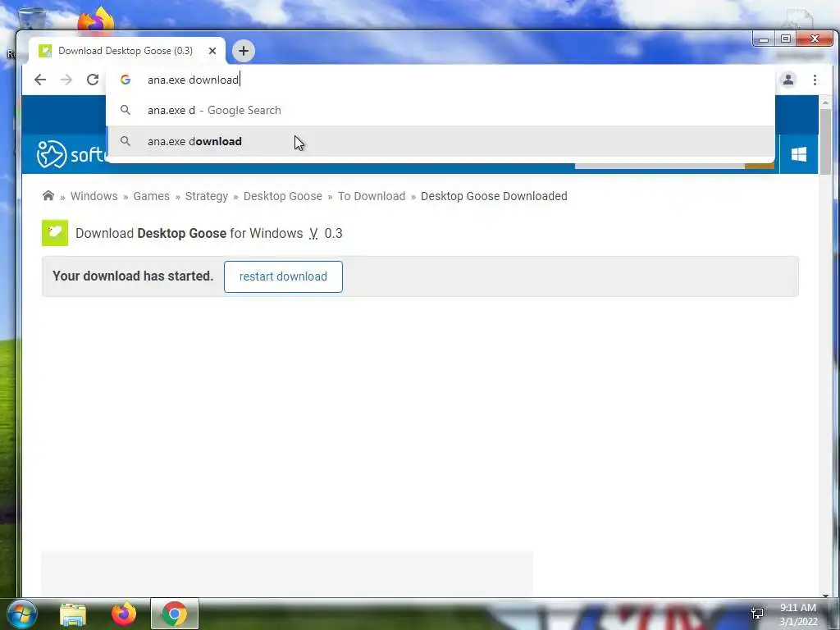Click the Recycle Bin desktop icon
Screen dimensions: 840x630
32,20
